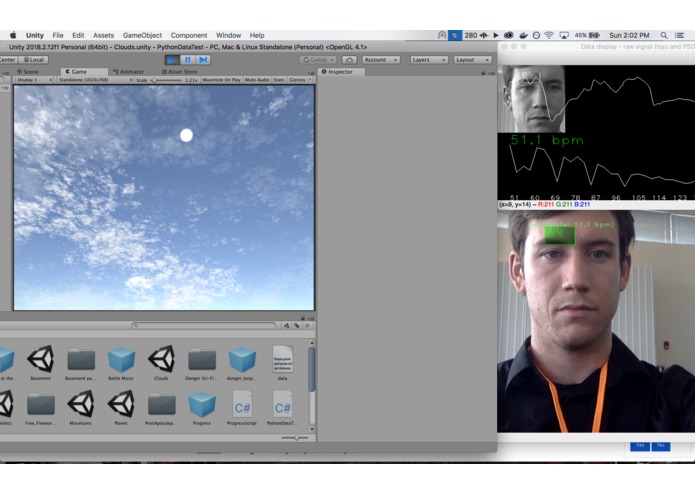Viewport: 695px width, 494px height.
Task: Open the GameObject menu
Action: tap(142, 35)
